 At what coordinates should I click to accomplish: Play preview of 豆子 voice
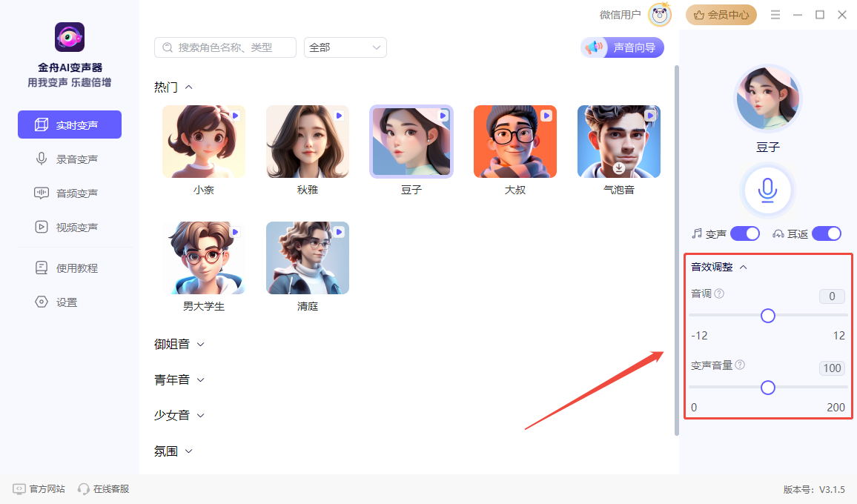click(x=443, y=116)
